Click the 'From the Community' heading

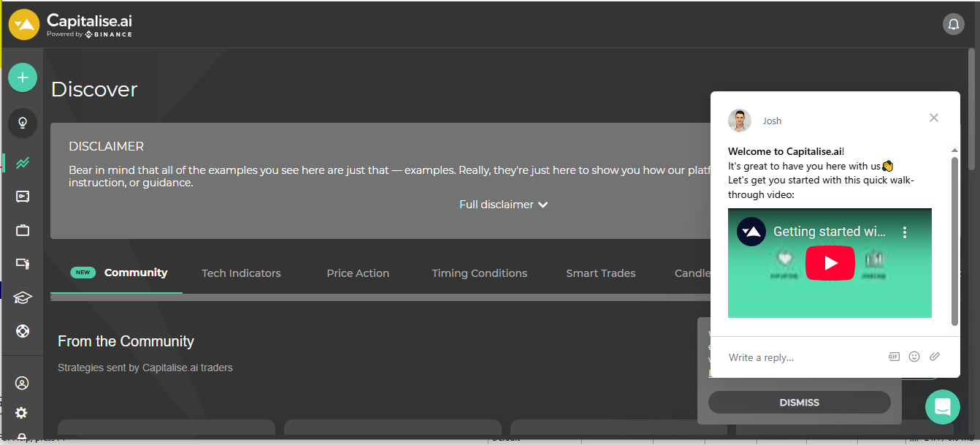[x=126, y=341]
